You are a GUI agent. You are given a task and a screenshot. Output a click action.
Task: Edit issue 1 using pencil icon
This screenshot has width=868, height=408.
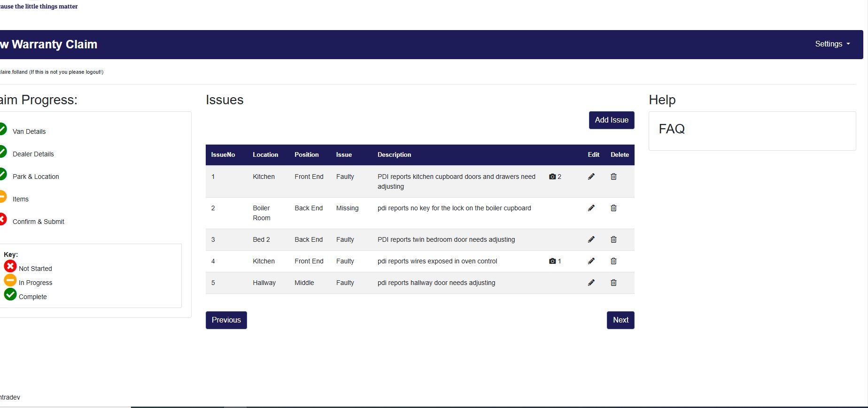pyautogui.click(x=591, y=177)
